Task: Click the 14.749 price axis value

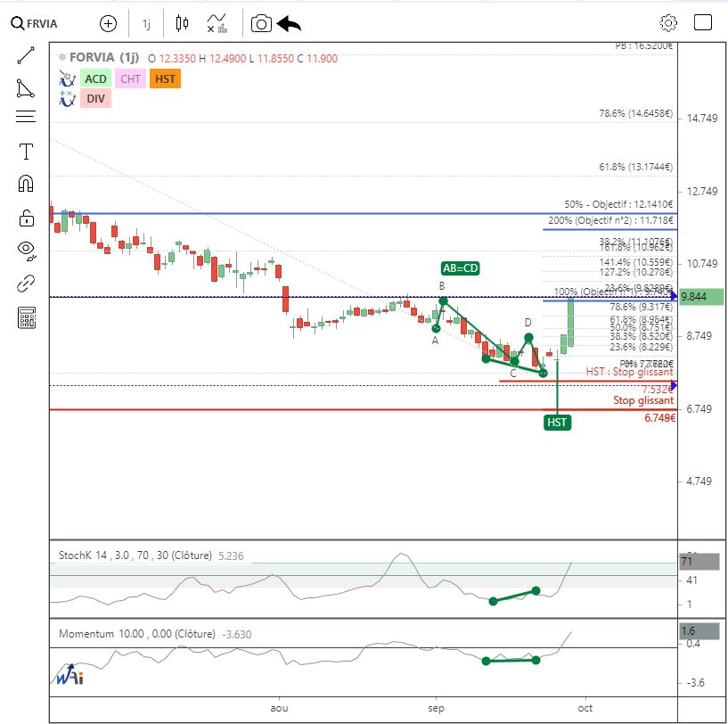Action: [701, 118]
